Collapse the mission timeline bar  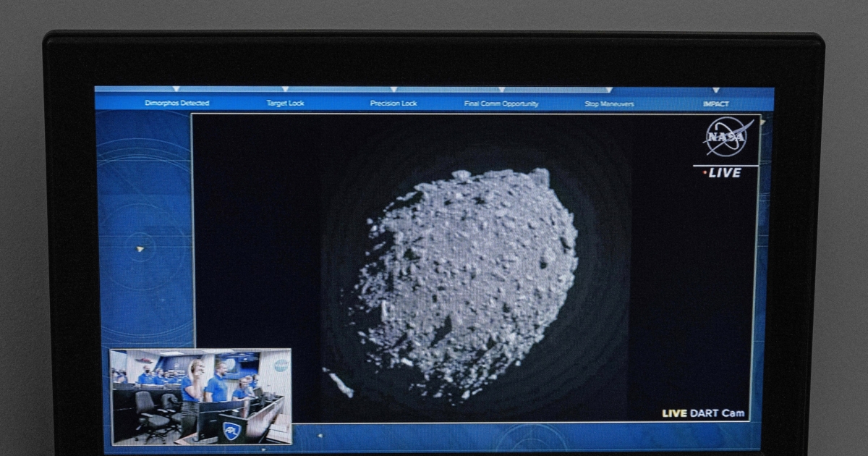coord(434,103)
